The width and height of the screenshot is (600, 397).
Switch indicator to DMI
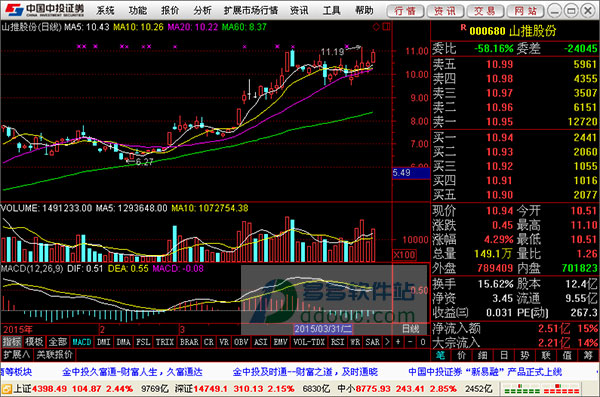click(104, 342)
